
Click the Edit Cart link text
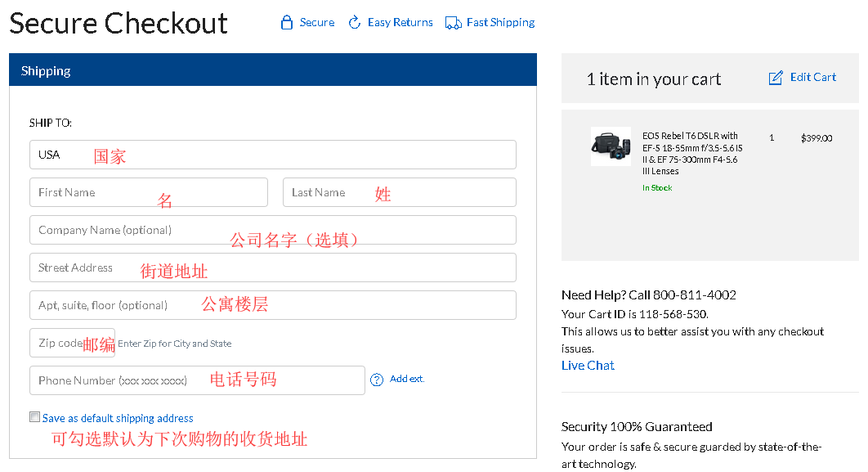coord(812,77)
